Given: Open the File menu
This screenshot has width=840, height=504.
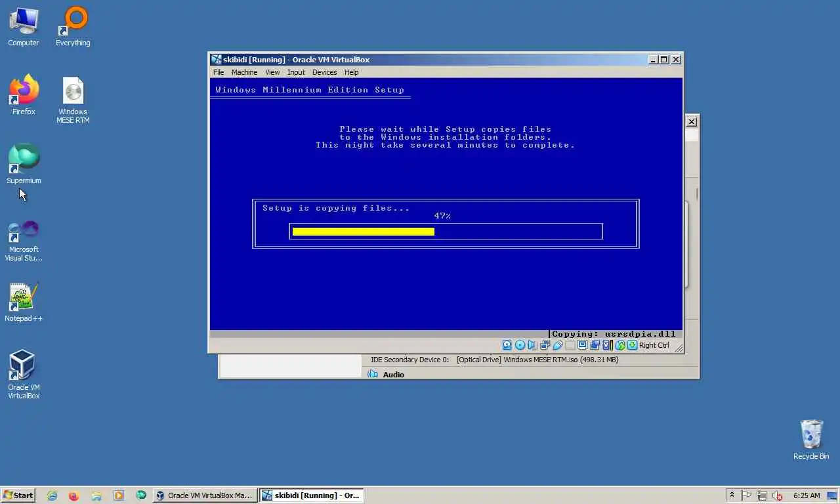Looking at the screenshot, I should click(x=219, y=72).
